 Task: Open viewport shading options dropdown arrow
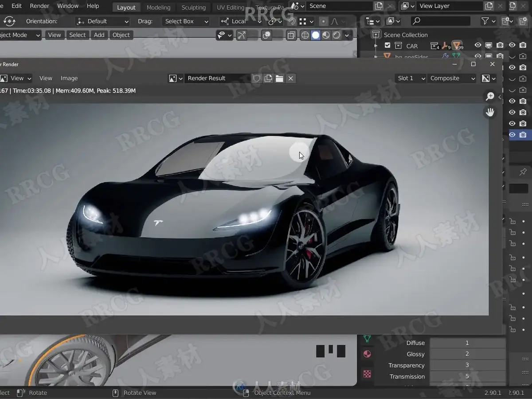click(x=347, y=35)
